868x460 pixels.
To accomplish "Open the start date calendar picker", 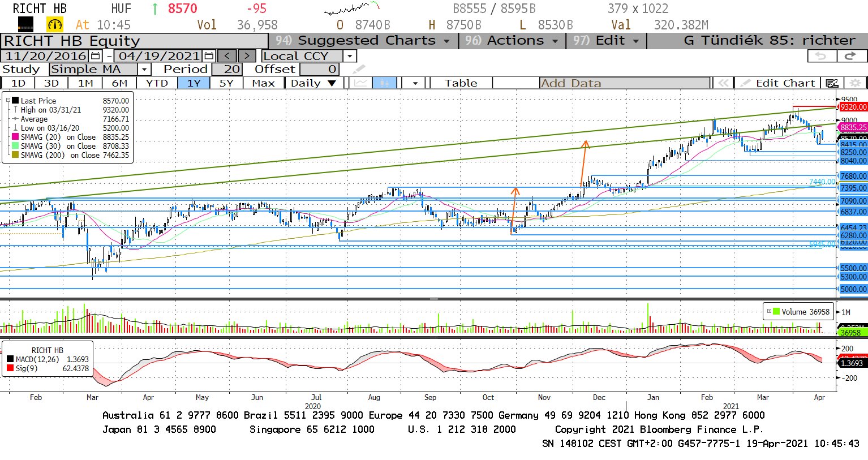I will tap(95, 56).
